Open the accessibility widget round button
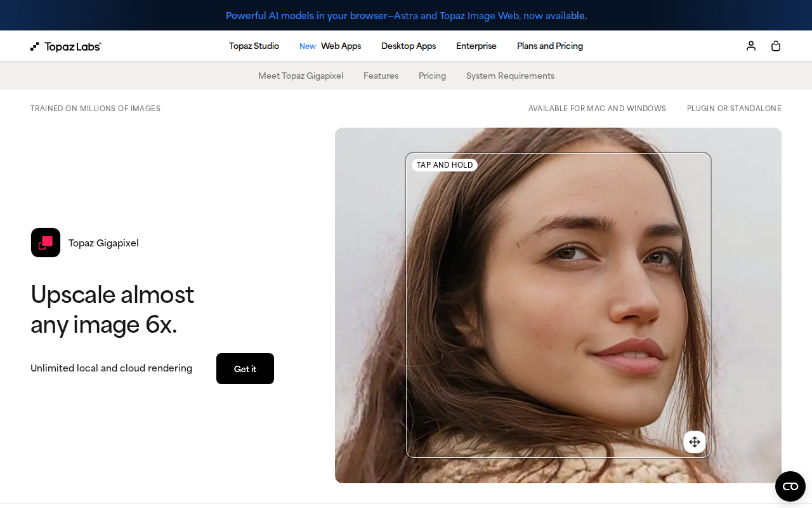Viewport: 812px width, 508px height. click(x=790, y=486)
